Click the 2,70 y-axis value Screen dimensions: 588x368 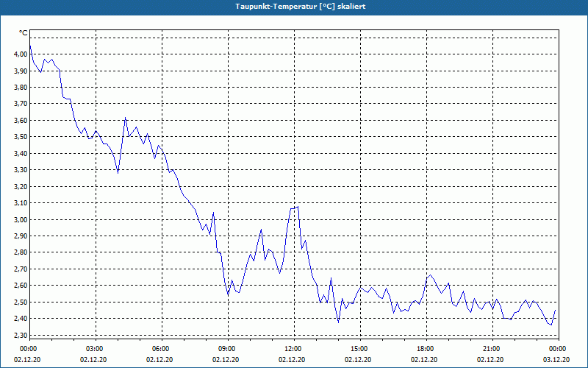click(x=21, y=269)
